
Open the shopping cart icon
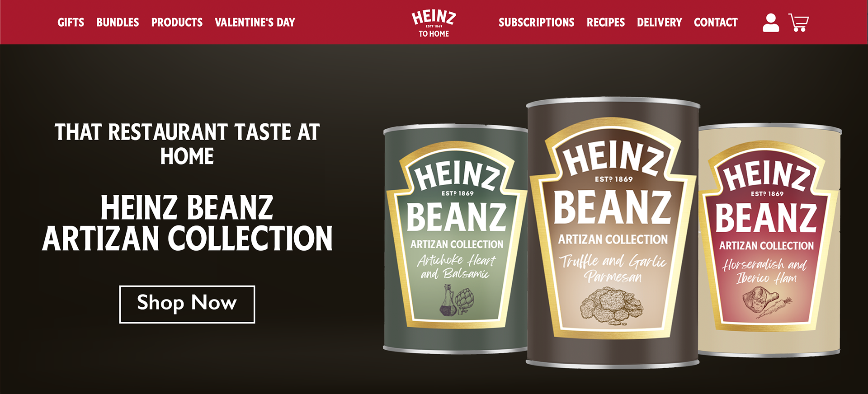tap(799, 23)
